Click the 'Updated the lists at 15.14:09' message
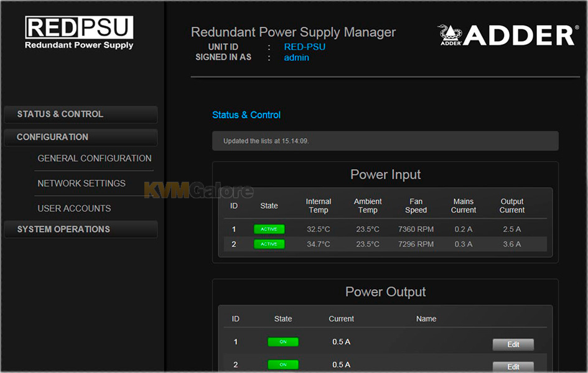Image resolution: width=588 pixels, height=373 pixels. click(x=385, y=141)
